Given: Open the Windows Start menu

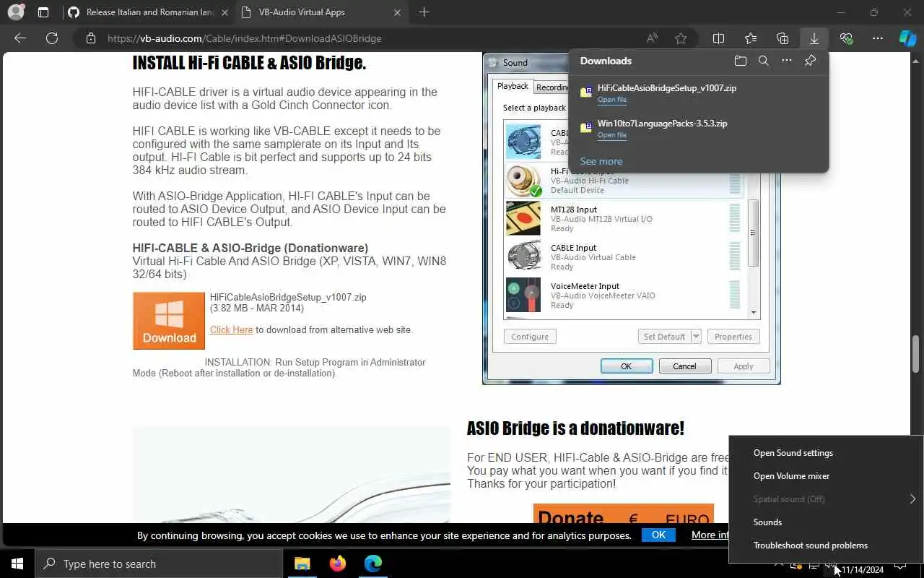Looking at the screenshot, I should tap(17, 564).
